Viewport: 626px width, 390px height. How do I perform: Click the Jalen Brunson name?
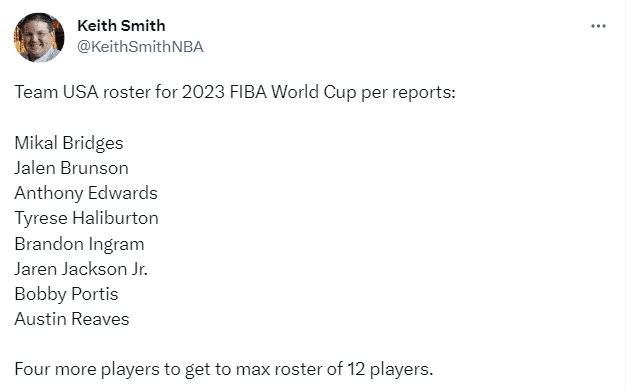tap(71, 168)
